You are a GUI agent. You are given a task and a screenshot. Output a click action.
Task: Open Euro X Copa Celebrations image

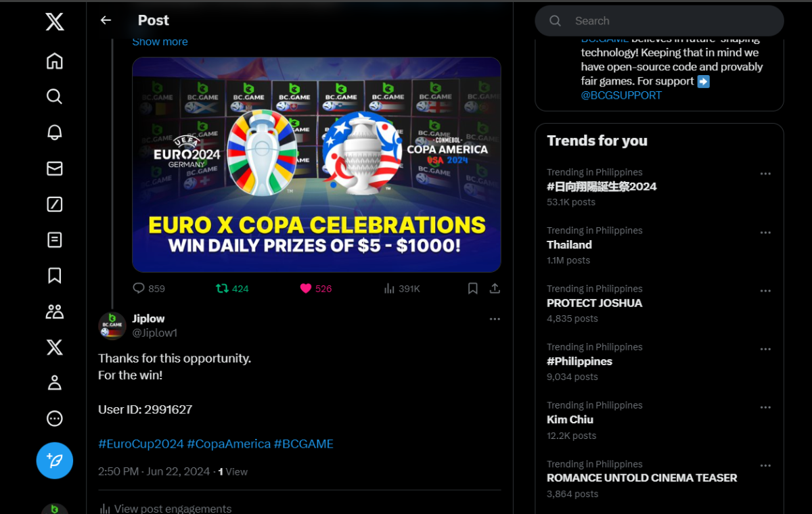[316, 164]
